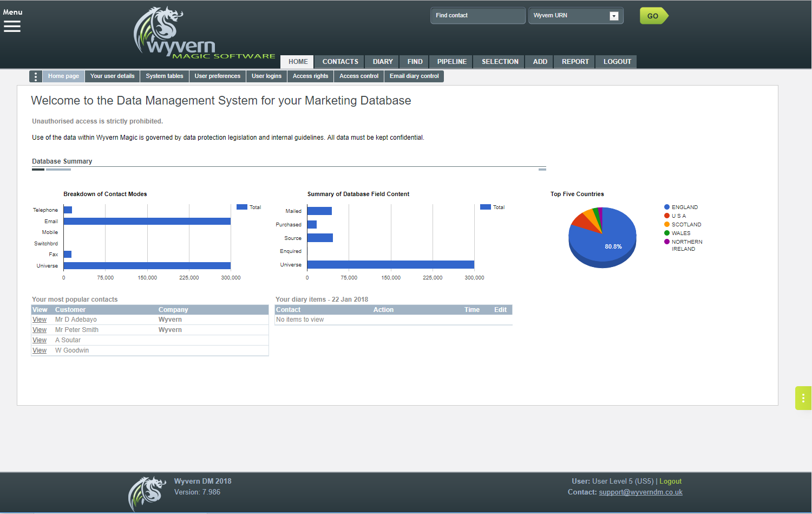Click the right-end summary carousel indicator
The height and width of the screenshot is (514, 812).
point(542,170)
